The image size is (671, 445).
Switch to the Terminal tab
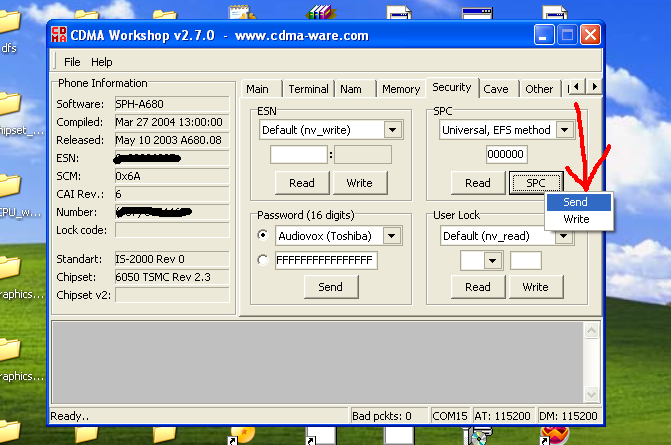point(308,89)
